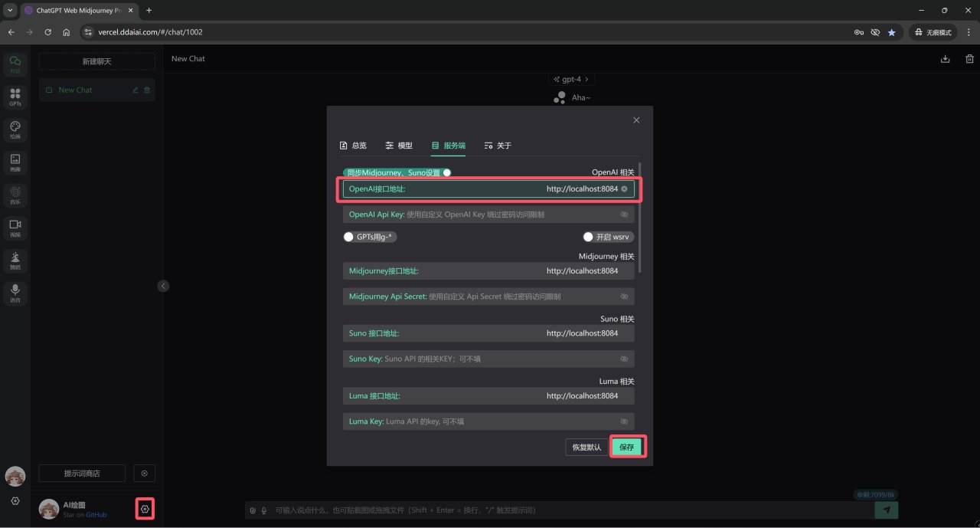Click the trash icon at top right

(x=970, y=59)
